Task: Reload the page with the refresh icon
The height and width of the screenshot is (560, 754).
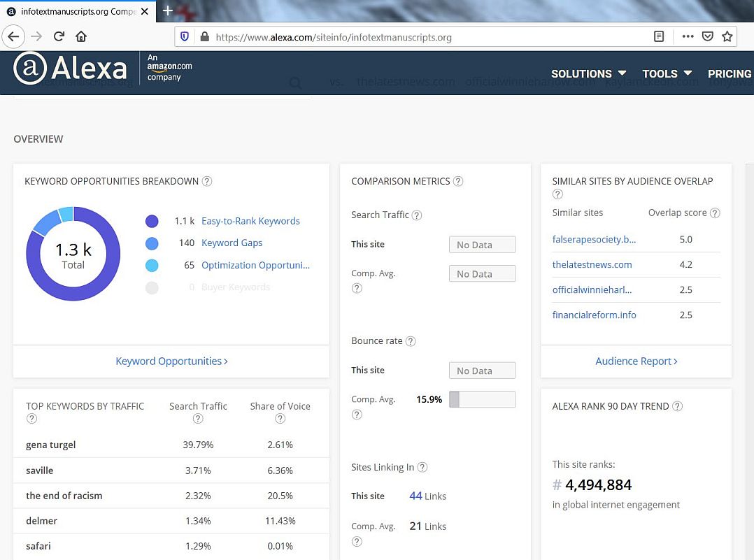Action: [x=59, y=36]
